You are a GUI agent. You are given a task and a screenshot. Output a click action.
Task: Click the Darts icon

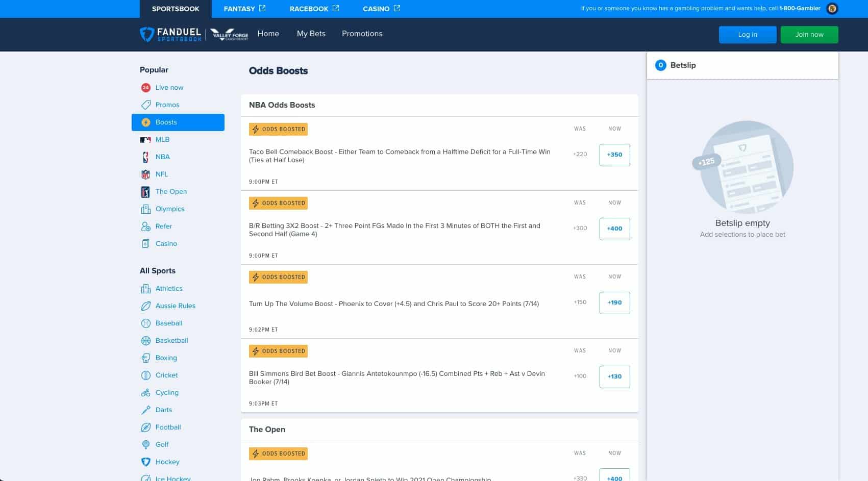[x=146, y=410]
